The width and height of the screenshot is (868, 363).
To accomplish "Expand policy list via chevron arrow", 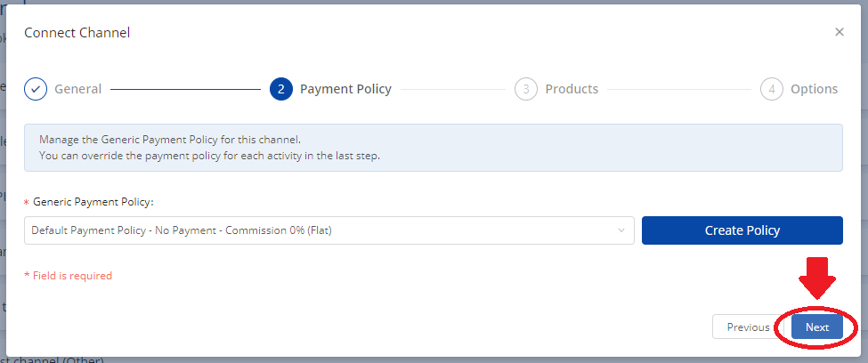I will point(621,231).
